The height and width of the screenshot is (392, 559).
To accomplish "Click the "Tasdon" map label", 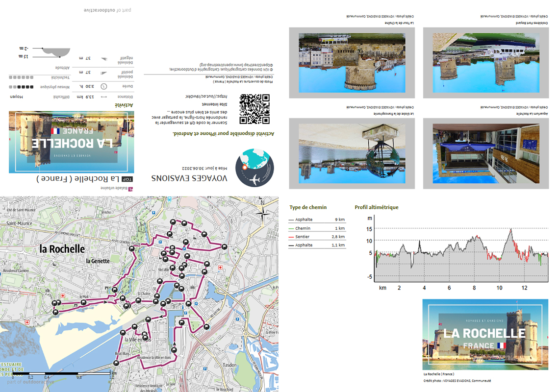I will pyautogui.click(x=229, y=365).
